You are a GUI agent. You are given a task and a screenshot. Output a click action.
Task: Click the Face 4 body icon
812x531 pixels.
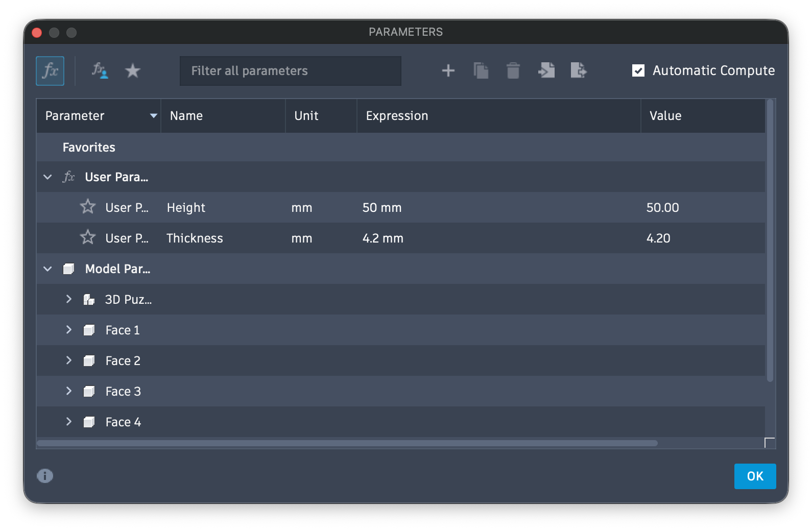pyautogui.click(x=89, y=422)
